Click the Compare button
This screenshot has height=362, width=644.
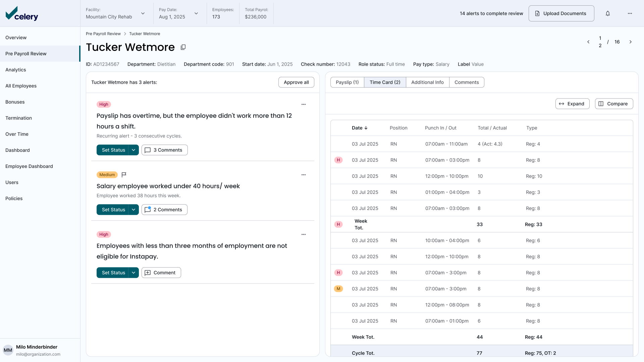click(613, 104)
